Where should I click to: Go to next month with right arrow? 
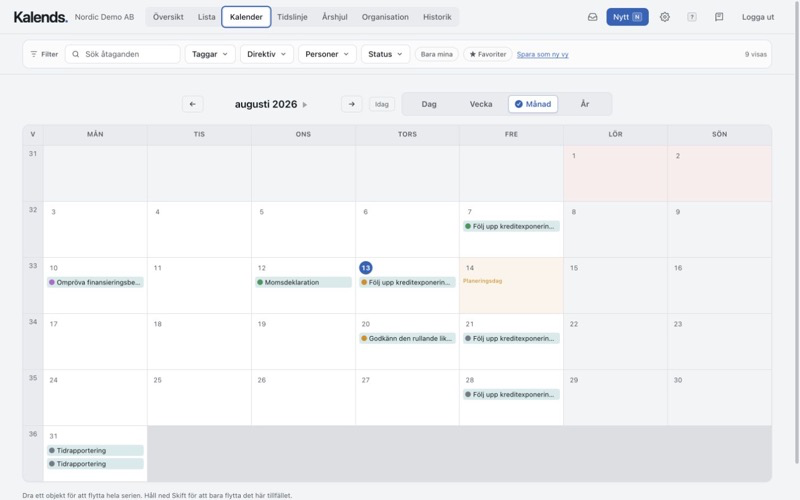352,104
